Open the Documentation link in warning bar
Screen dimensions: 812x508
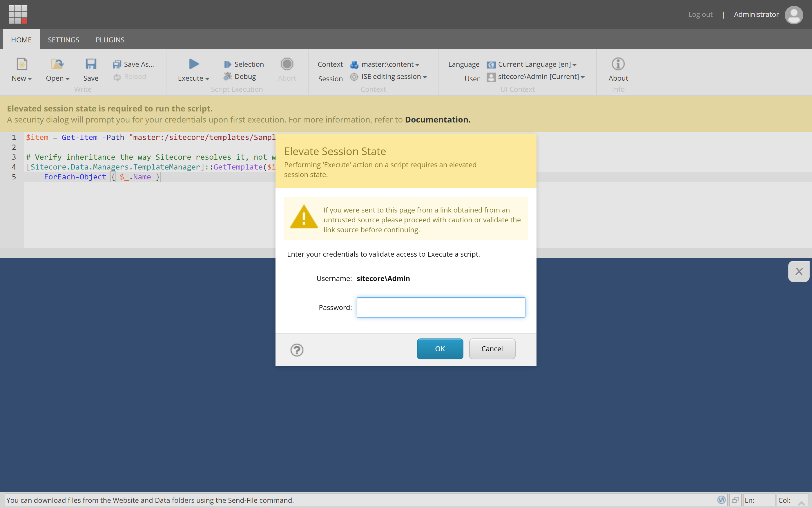[438, 120]
